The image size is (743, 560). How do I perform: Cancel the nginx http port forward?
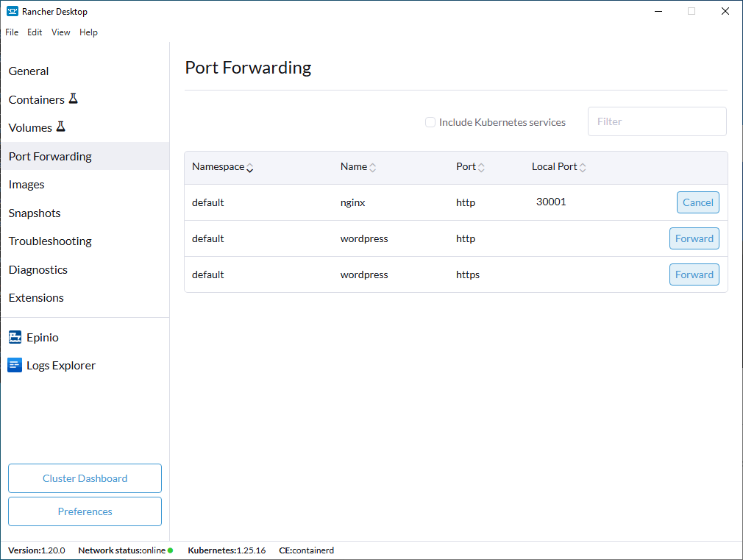point(697,202)
